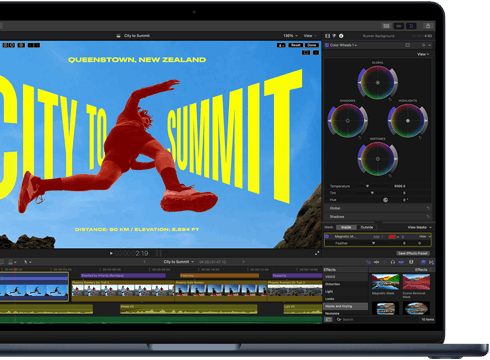490x360 pixels.
Task: Click the mask icon beside Color Wheels
Action: tap(408, 45)
